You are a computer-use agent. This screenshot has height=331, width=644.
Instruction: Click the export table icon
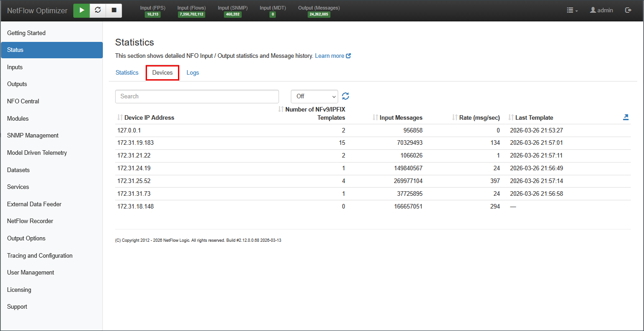[626, 117]
